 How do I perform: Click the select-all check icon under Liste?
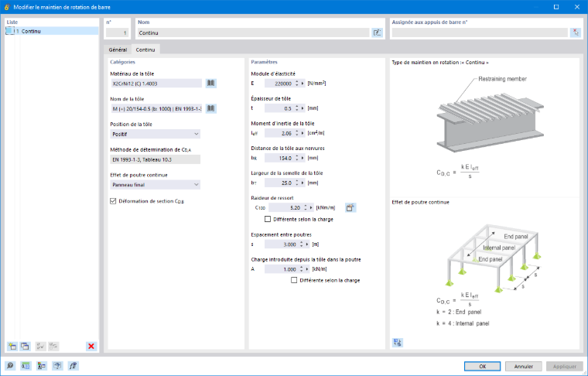point(40,346)
